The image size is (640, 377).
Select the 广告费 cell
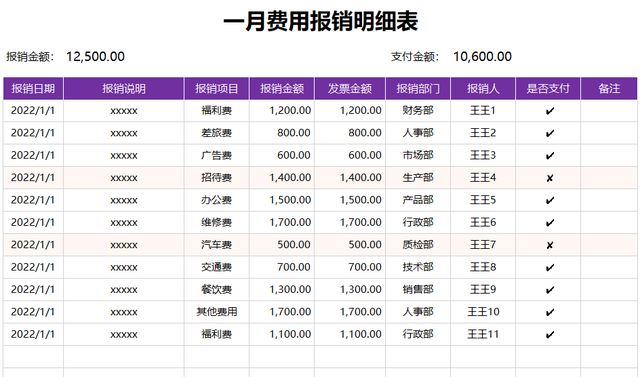(217, 155)
